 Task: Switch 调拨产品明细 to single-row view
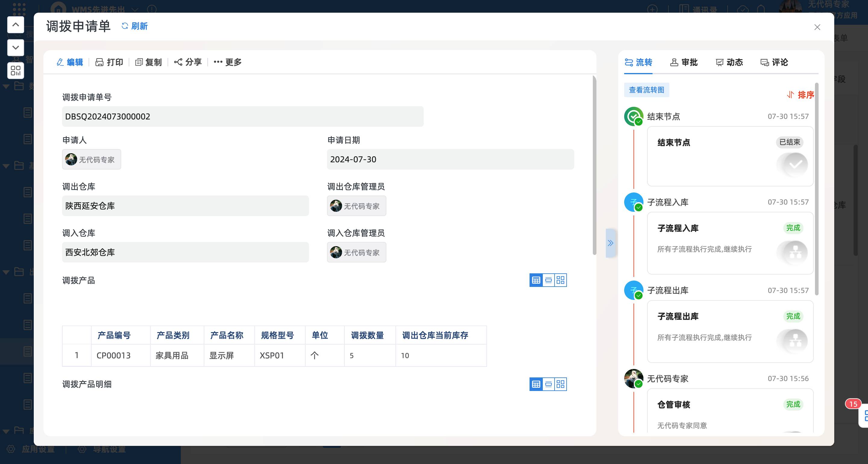[548, 384]
